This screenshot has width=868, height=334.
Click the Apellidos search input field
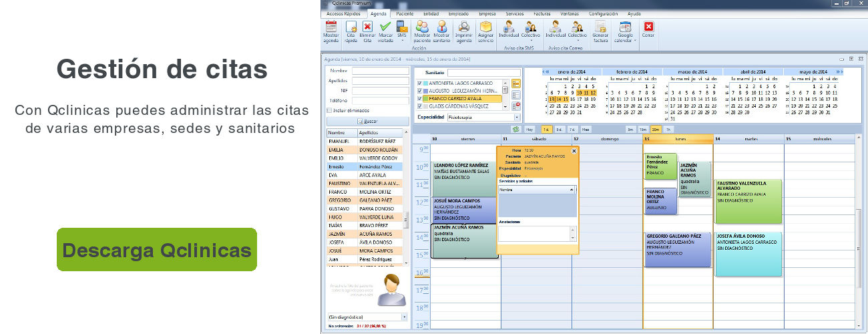[379, 80]
